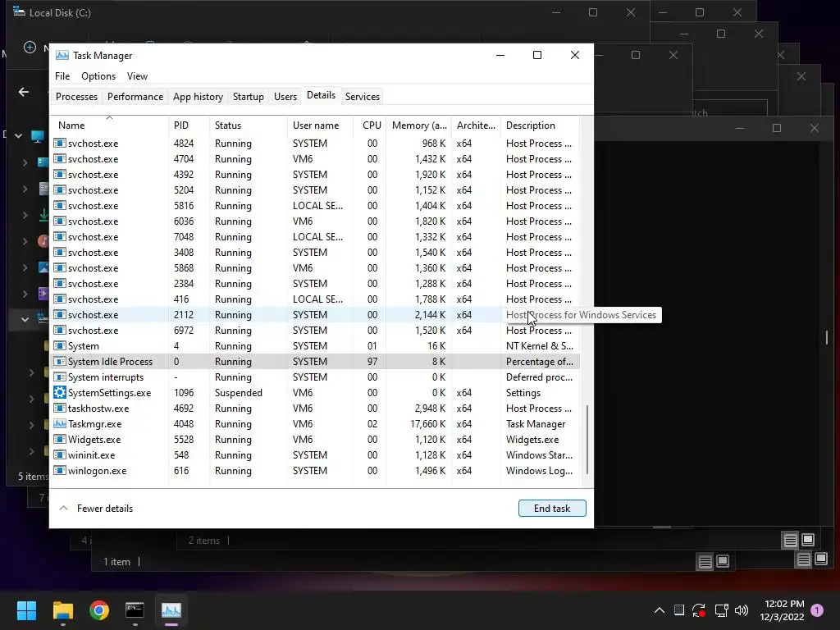Click the System Idle Process icon
Image resolution: width=840 pixels, height=630 pixels.
click(60, 362)
